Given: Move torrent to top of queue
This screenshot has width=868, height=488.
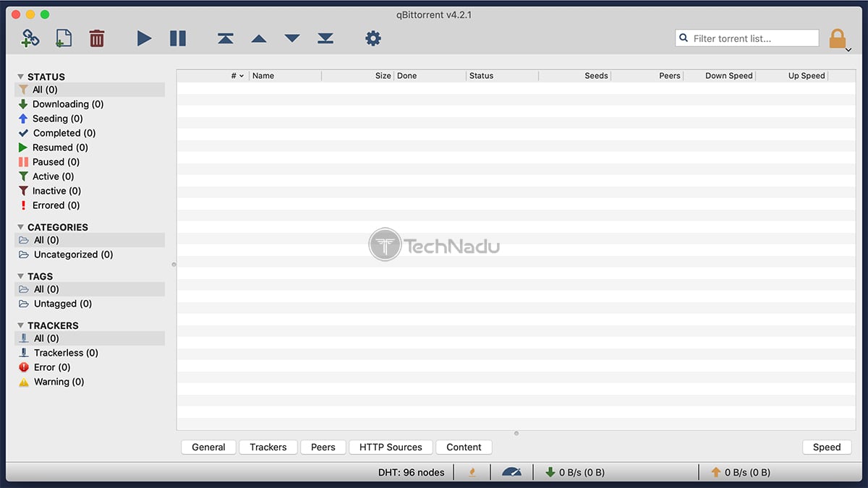Looking at the screenshot, I should 226,38.
